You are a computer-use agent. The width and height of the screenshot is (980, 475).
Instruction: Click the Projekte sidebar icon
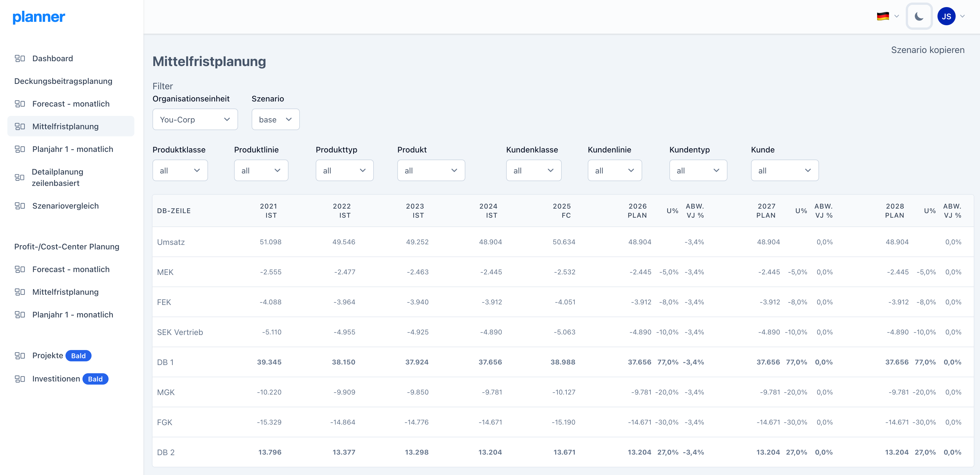click(x=20, y=356)
